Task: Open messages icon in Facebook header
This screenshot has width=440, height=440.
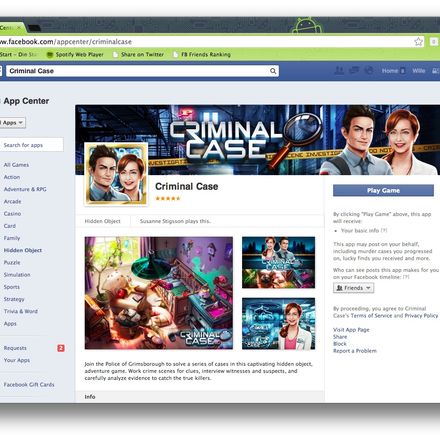Action: [x=354, y=71]
